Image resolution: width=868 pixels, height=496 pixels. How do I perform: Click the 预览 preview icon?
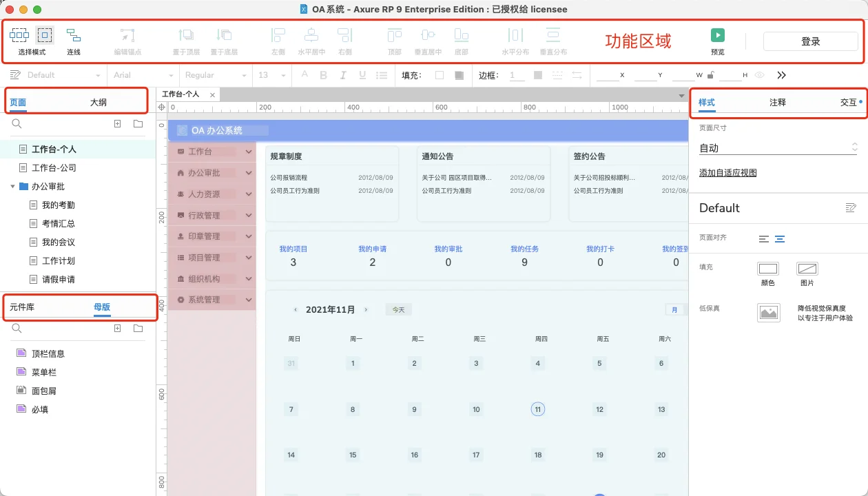[x=716, y=35]
